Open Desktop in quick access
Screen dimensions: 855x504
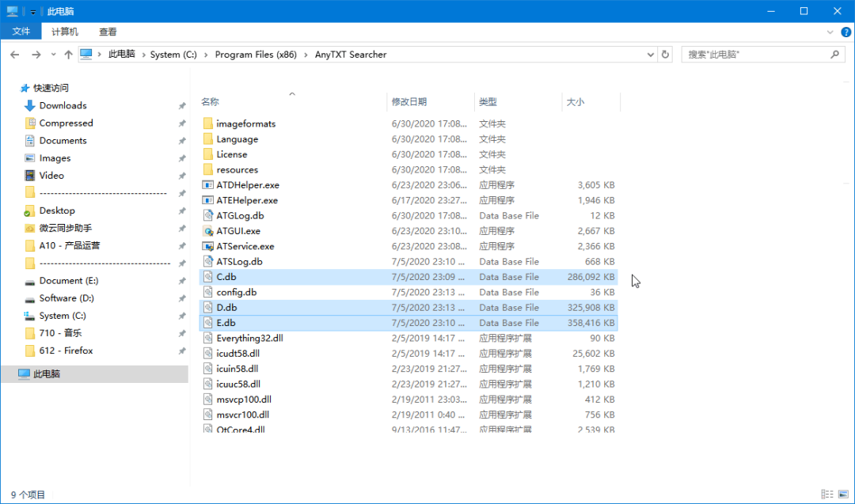[x=57, y=210]
